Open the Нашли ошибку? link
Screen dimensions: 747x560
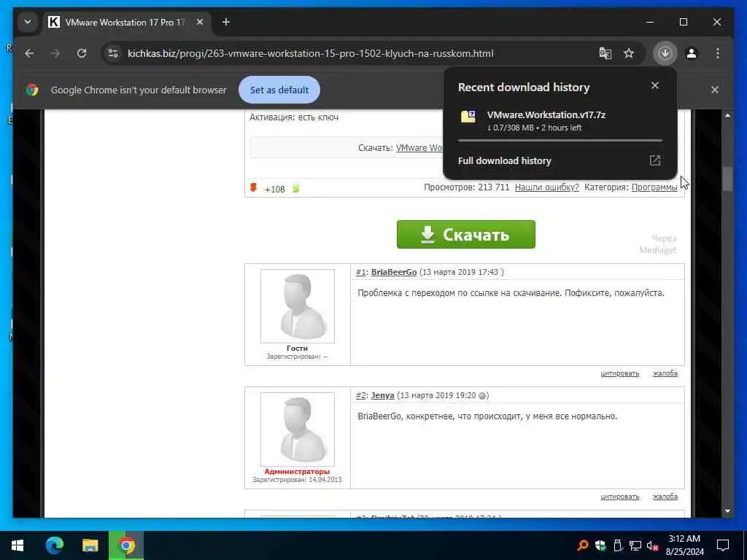(546, 187)
